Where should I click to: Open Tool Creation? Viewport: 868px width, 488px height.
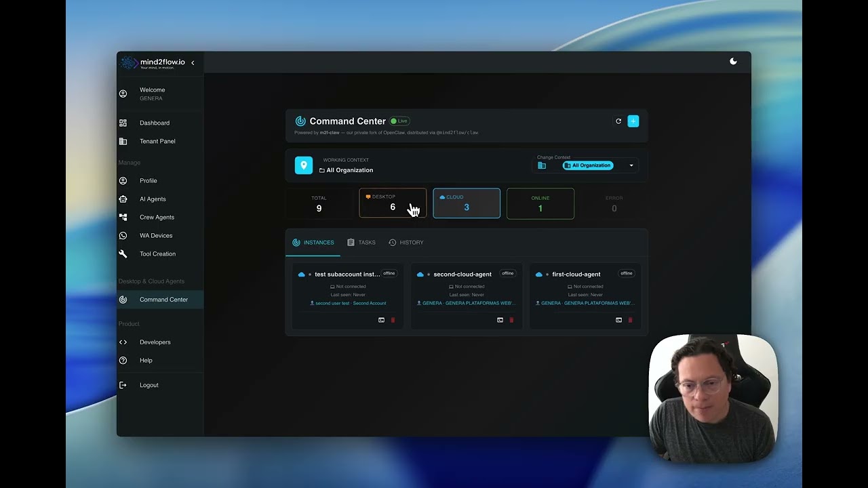click(160, 253)
